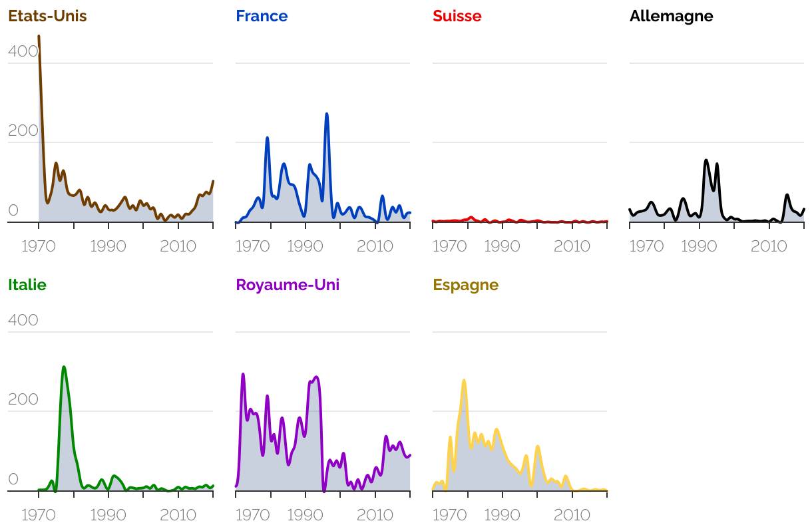Screen dimensions: 812x531
Task: Click the tallest blue peak in France chart
Action: tap(327, 114)
